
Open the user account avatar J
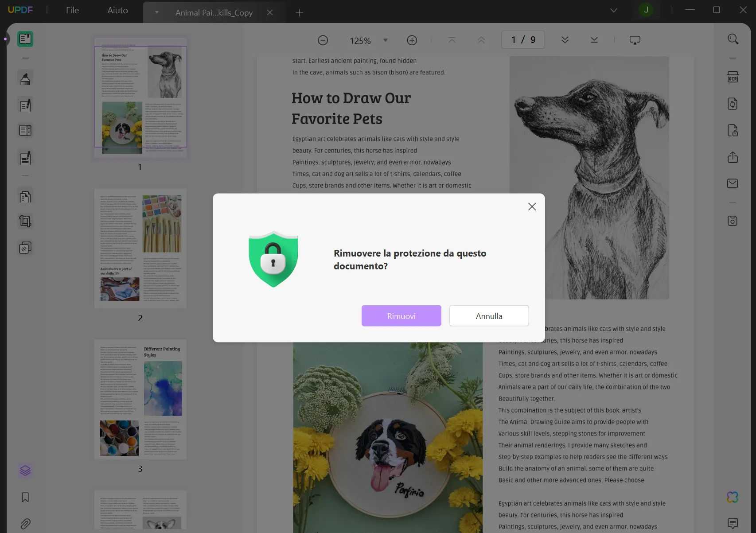(x=646, y=10)
